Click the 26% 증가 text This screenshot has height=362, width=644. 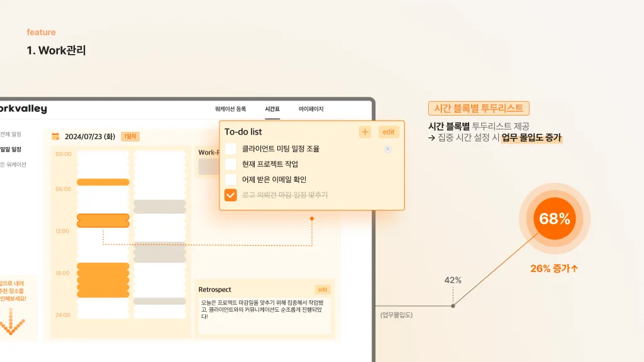pos(554,269)
